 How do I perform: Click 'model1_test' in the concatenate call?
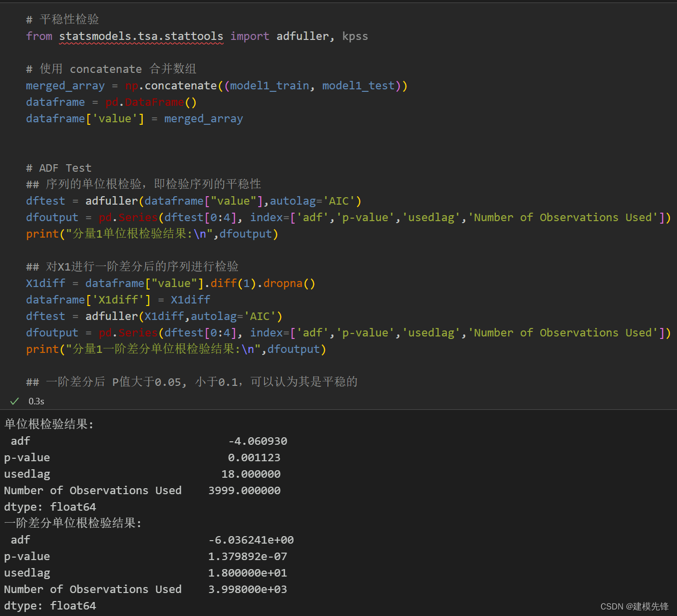(x=358, y=86)
